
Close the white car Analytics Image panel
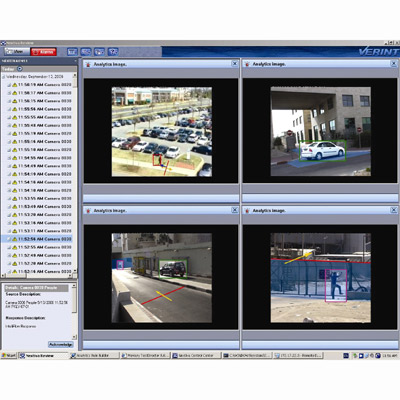[394, 63]
